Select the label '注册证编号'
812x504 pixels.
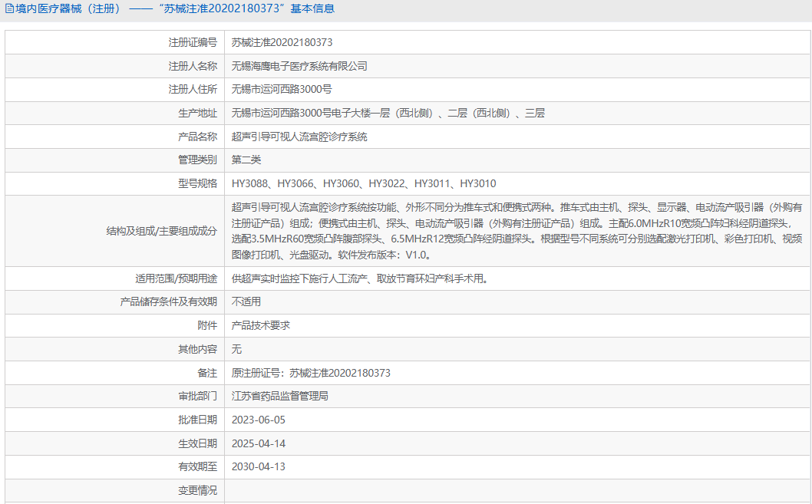click(193, 42)
